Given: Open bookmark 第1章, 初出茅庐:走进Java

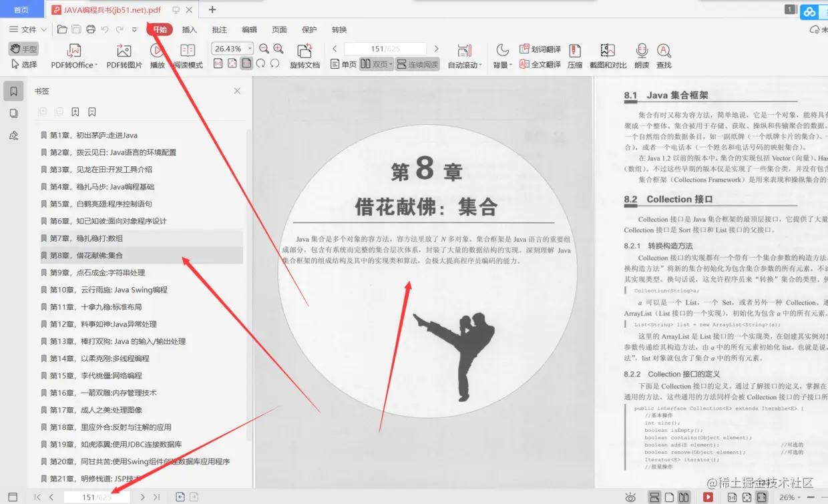Looking at the screenshot, I should coord(142,135).
